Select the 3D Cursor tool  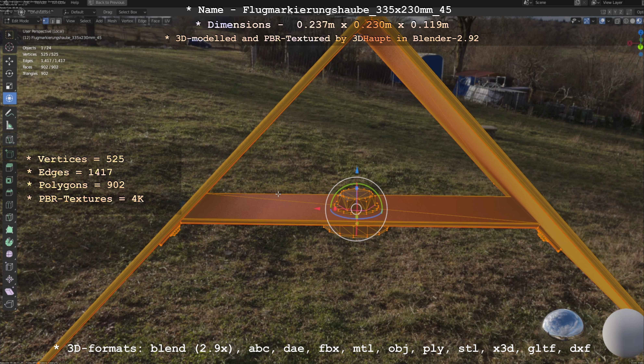(9, 47)
